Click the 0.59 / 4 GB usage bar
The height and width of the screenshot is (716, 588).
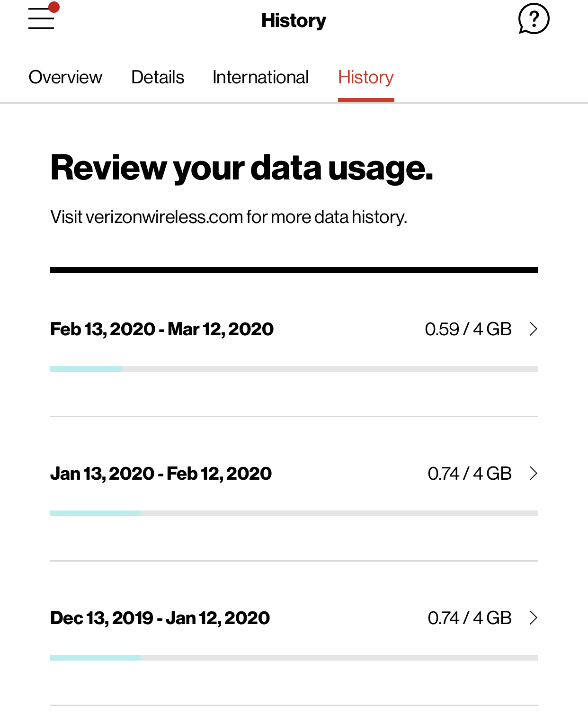(x=294, y=369)
